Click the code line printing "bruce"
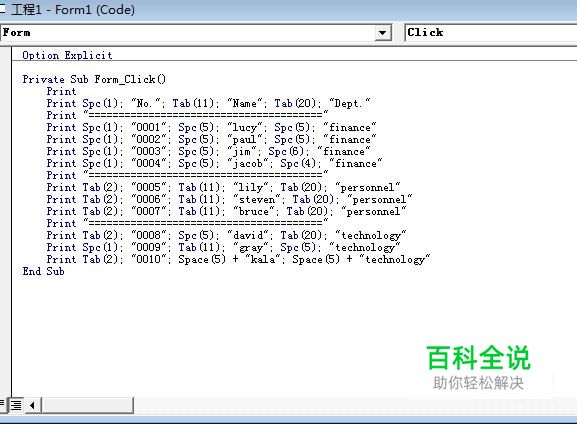The width and height of the screenshot is (577, 424). (x=226, y=211)
